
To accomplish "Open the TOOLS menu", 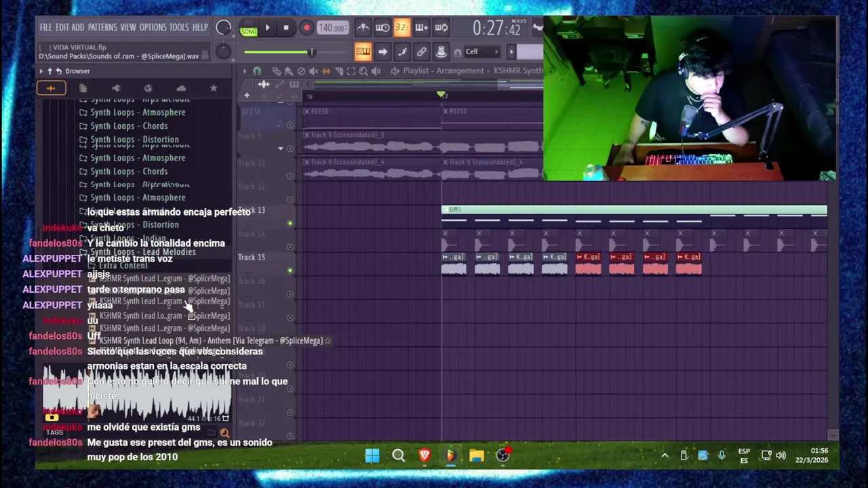I will (x=179, y=28).
